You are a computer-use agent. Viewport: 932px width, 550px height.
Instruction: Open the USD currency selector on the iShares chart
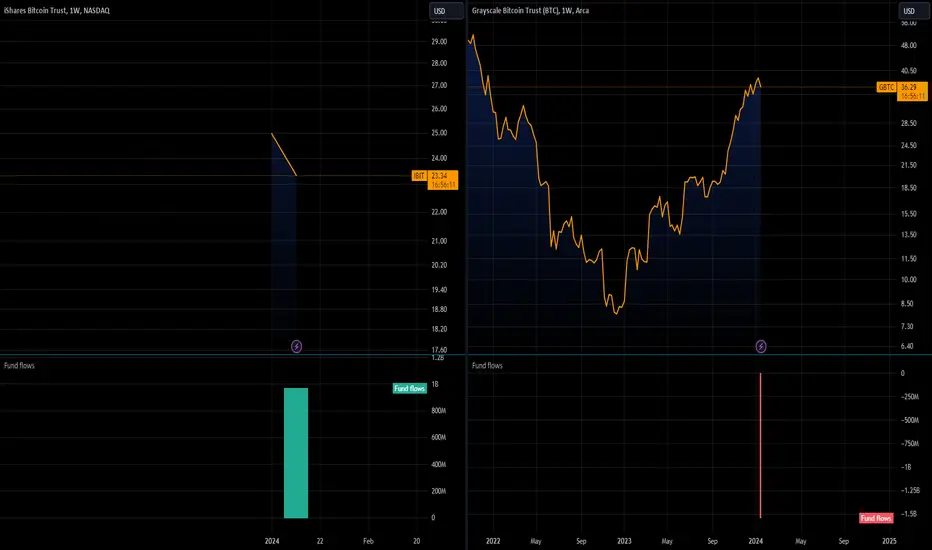pos(446,11)
